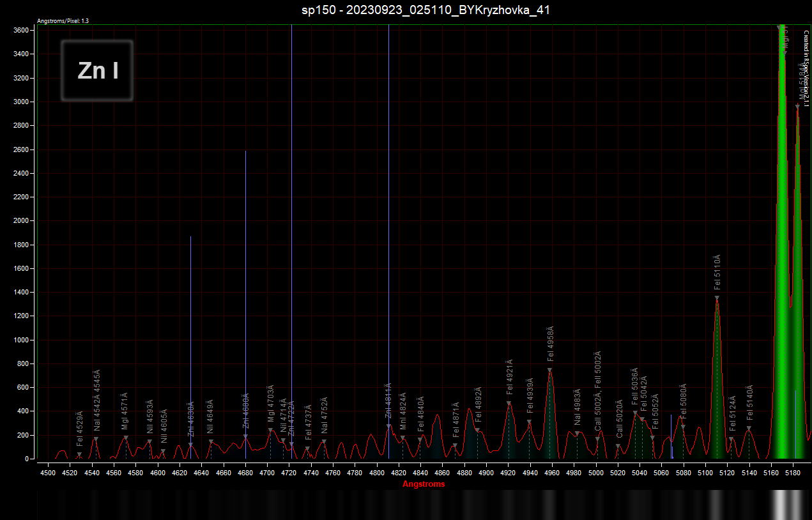Click the ZnI 4811Å line label
Viewport: 812px width, 520px height.
point(388,401)
